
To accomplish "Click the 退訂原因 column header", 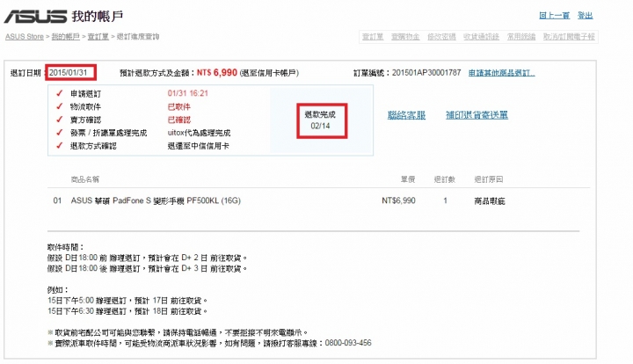I will 489,179.
